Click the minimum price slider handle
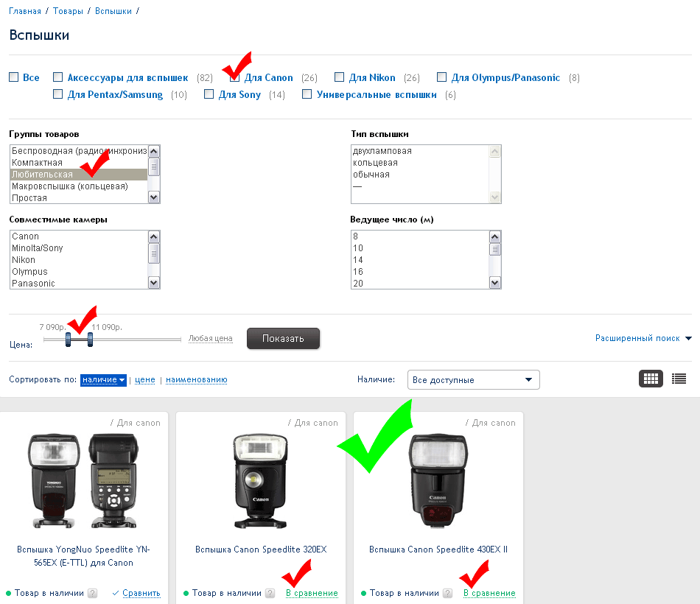700x604 pixels. point(68,340)
